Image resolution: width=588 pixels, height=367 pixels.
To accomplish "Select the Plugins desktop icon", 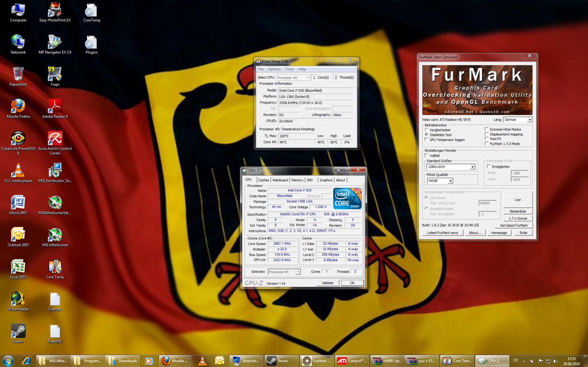I will 92,45.
